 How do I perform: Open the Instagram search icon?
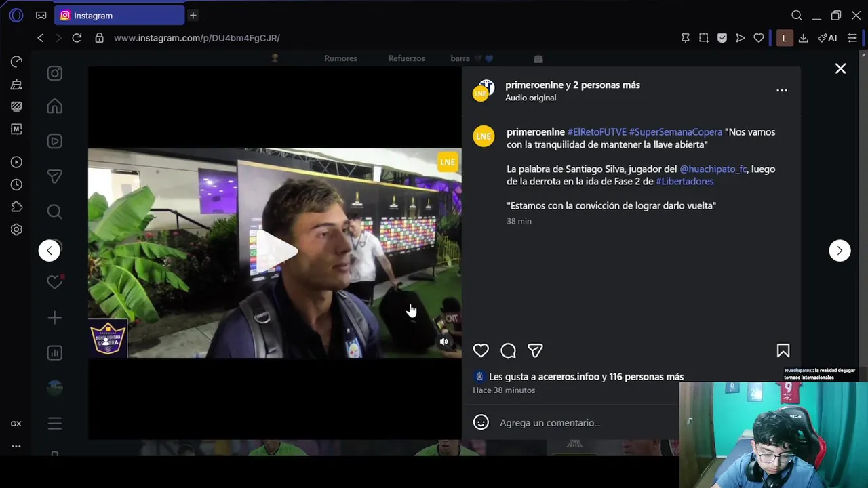point(55,211)
